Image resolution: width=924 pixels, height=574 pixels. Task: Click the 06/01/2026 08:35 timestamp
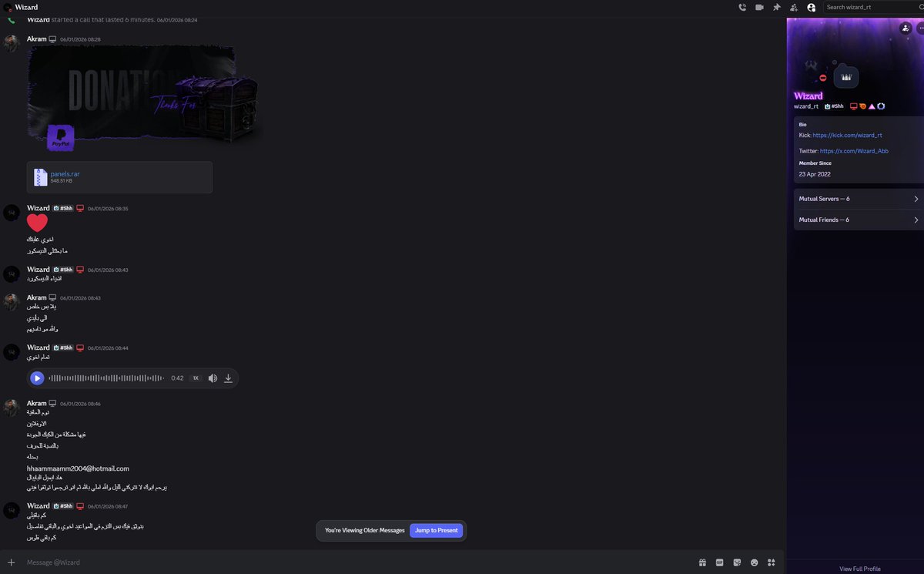coord(108,209)
